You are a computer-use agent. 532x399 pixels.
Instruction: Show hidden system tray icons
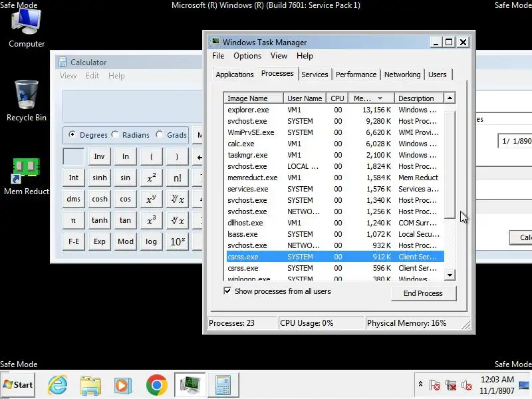click(420, 384)
